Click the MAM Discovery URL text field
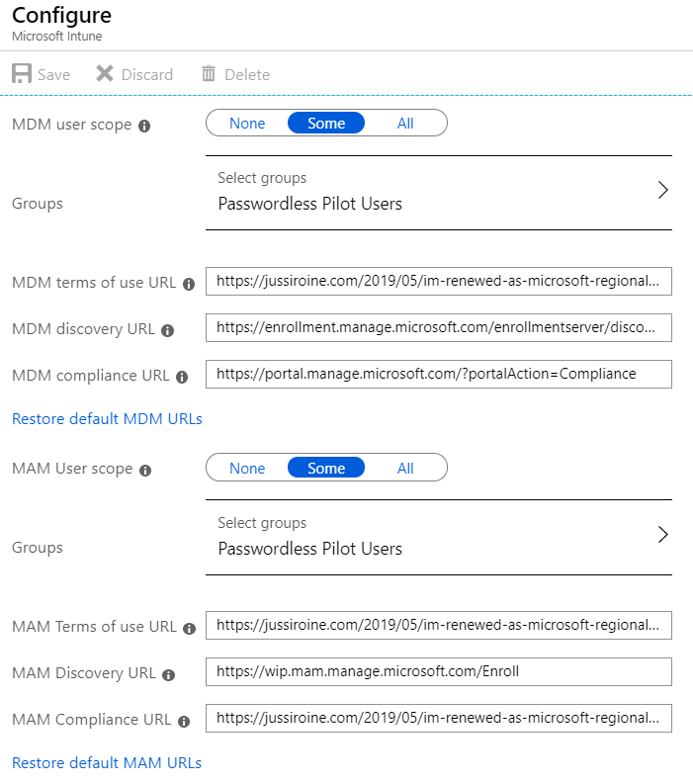This screenshot has width=693, height=784. coord(439,671)
